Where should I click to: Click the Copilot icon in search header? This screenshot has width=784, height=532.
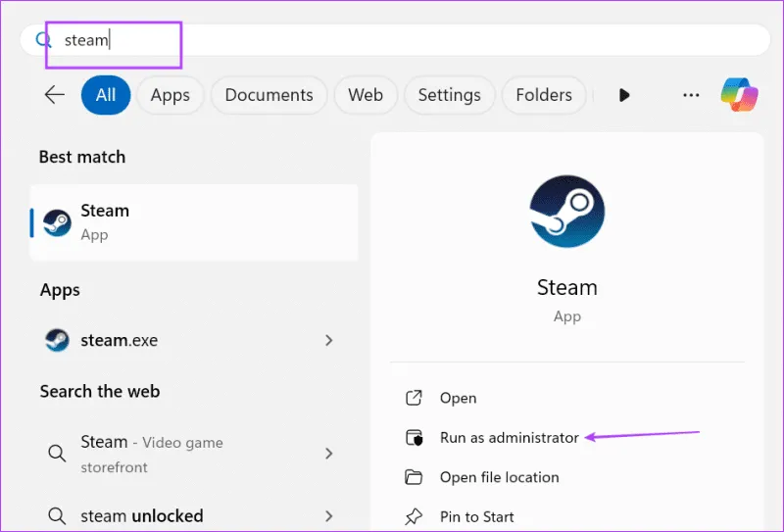739,95
